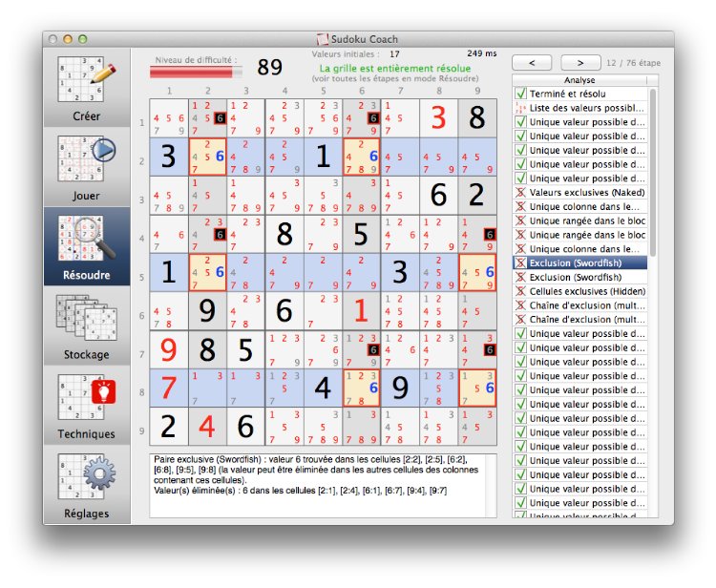This screenshot has height=588, width=716.
Task: Open the Jouer sidebar section
Action: point(86,168)
